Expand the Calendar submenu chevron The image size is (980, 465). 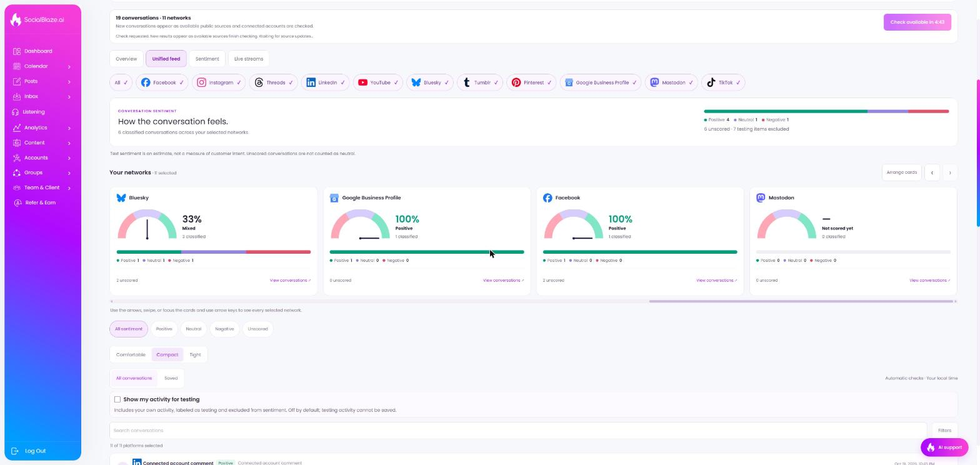(x=69, y=66)
